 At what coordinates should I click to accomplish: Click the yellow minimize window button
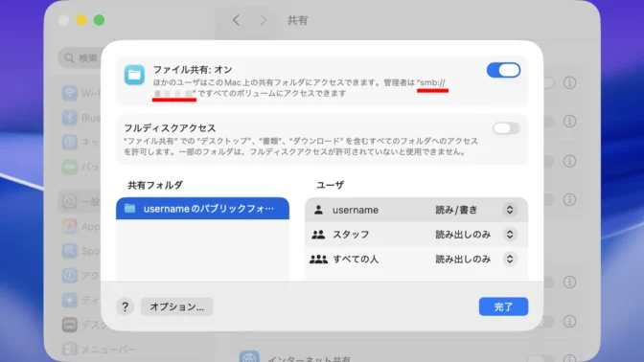click(x=81, y=20)
